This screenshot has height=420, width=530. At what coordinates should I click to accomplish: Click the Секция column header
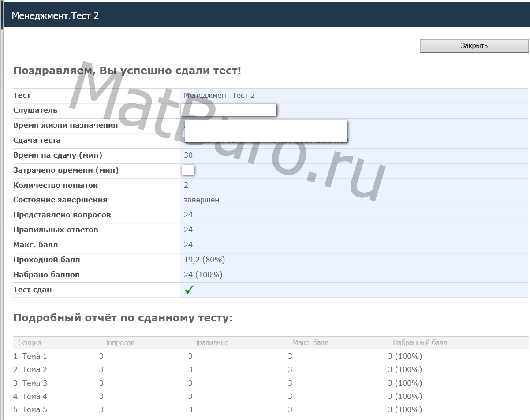(x=30, y=342)
